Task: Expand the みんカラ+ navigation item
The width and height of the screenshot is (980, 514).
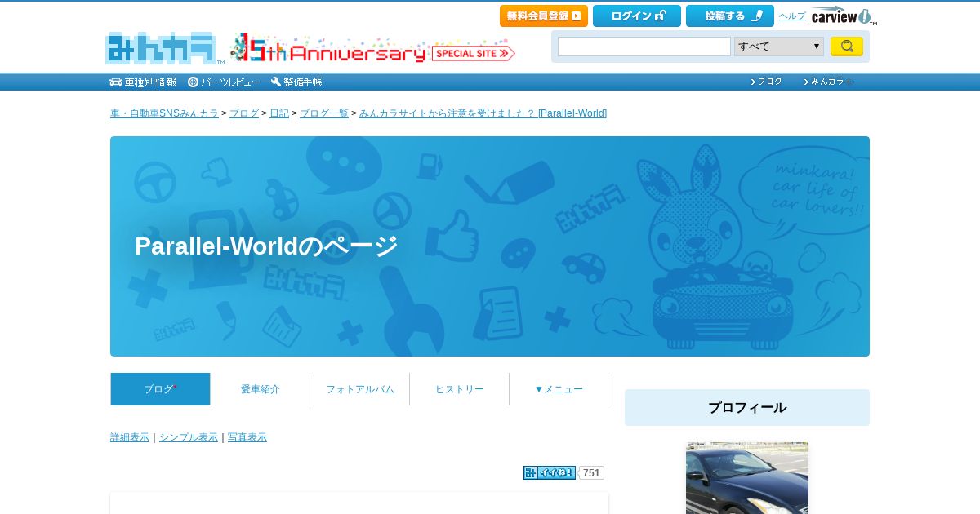Action: tap(828, 82)
